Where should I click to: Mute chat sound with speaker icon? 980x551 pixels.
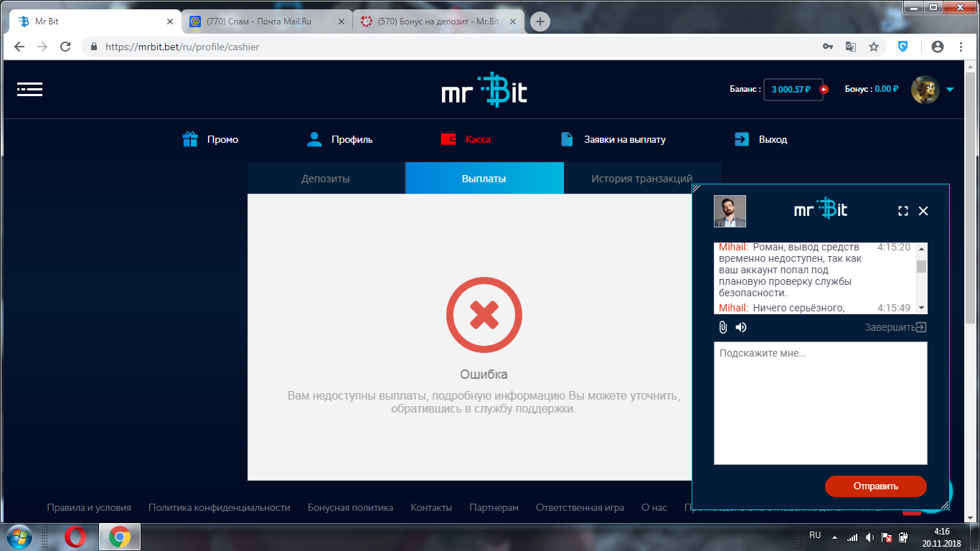(x=741, y=327)
